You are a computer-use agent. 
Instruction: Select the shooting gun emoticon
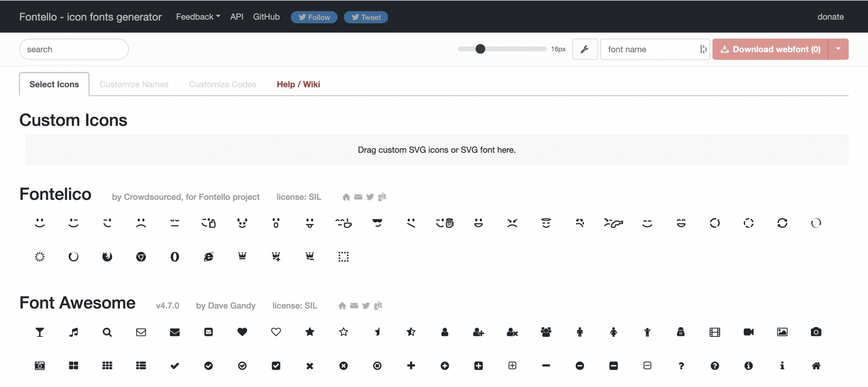[x=613, y=223]
